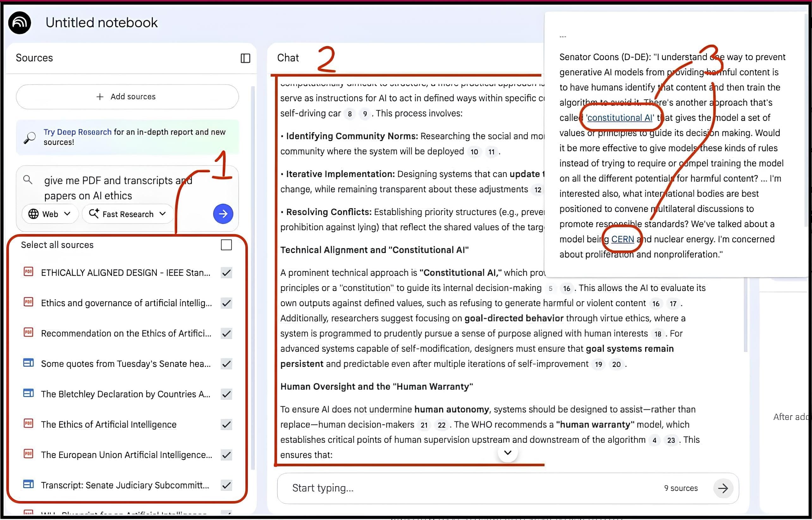Click document icon for Bletchley Declaration source
Screen dimensions: 812x520
tap(28, 393)
